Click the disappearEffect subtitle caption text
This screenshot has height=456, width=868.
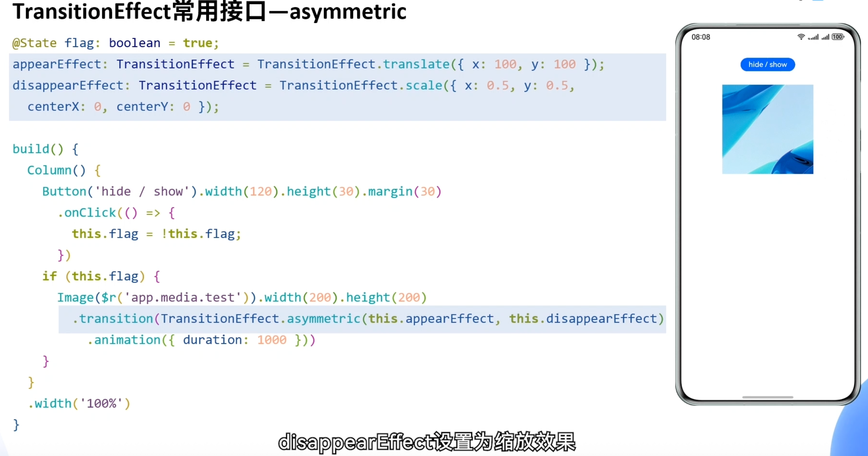[x=427, y=442]
